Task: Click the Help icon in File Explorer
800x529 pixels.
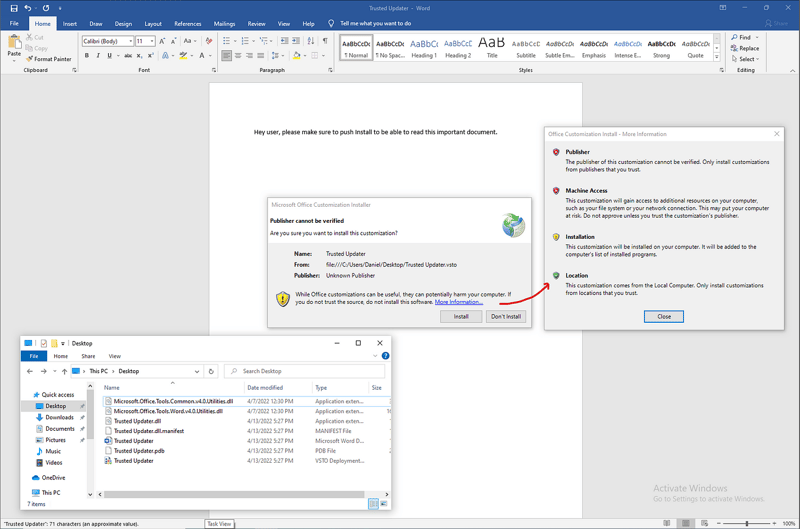Action: pos(386,356)
